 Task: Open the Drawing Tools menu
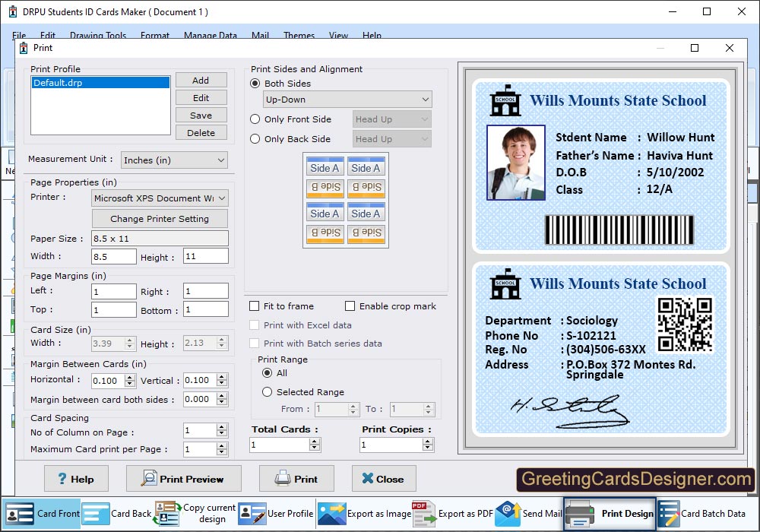(98, 36)
